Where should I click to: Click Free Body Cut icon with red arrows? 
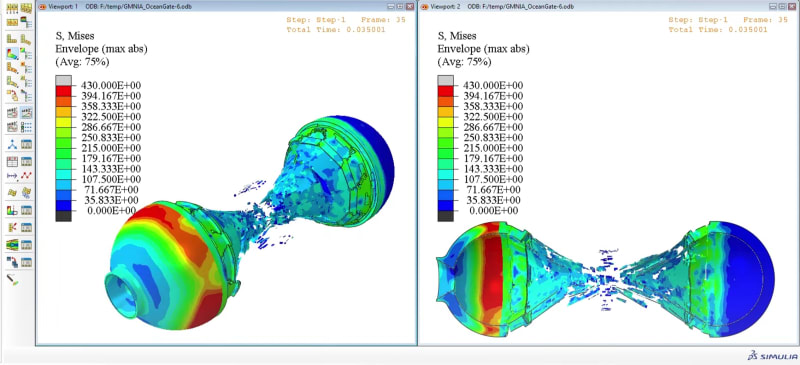point(12,227)
